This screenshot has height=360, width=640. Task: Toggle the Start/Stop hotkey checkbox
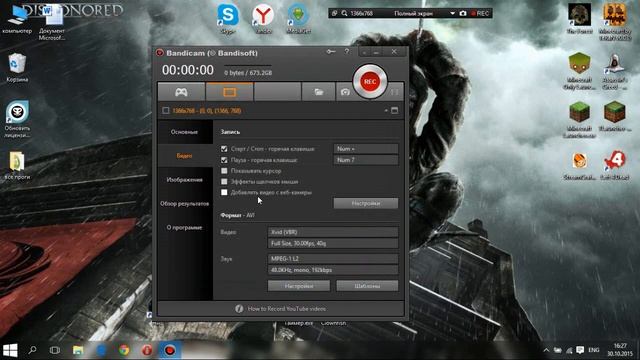click(x=224, y=149)
